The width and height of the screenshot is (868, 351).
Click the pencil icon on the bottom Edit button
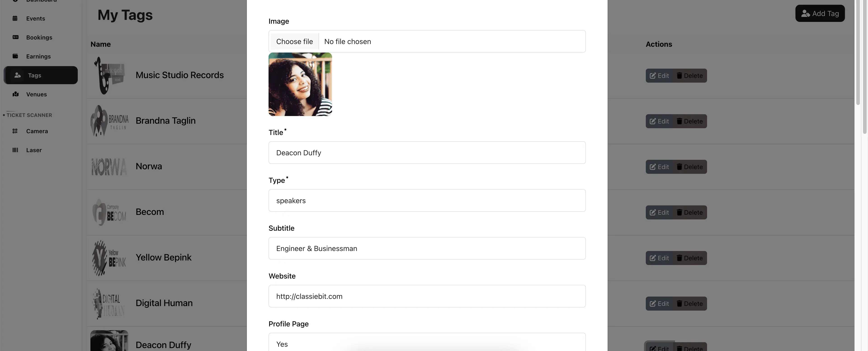coord(653,349)
